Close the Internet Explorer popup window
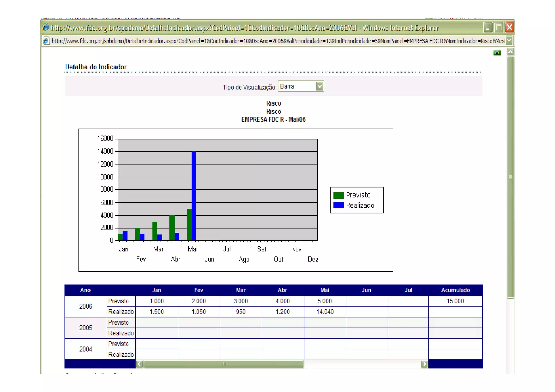 tap(509, 28)
